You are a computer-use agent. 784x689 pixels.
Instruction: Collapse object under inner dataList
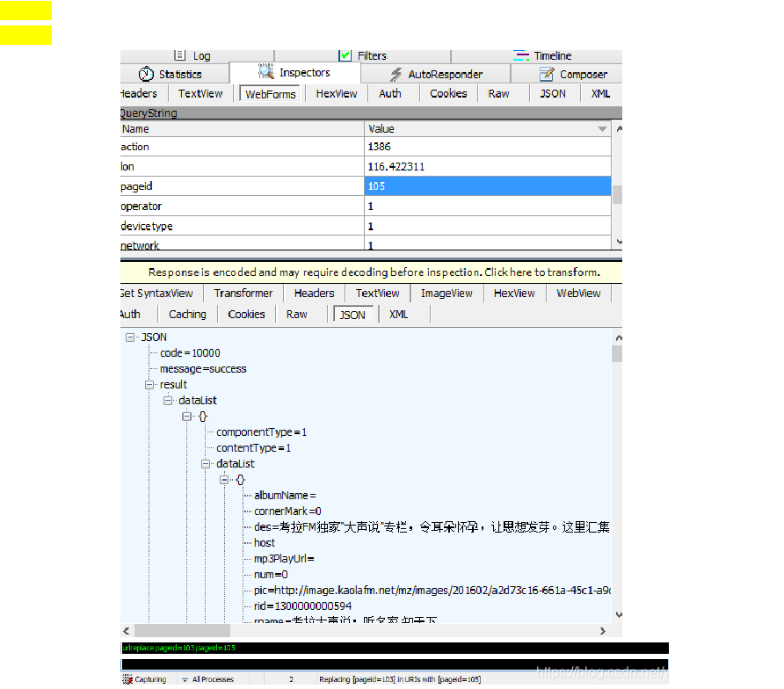point(224,480)
